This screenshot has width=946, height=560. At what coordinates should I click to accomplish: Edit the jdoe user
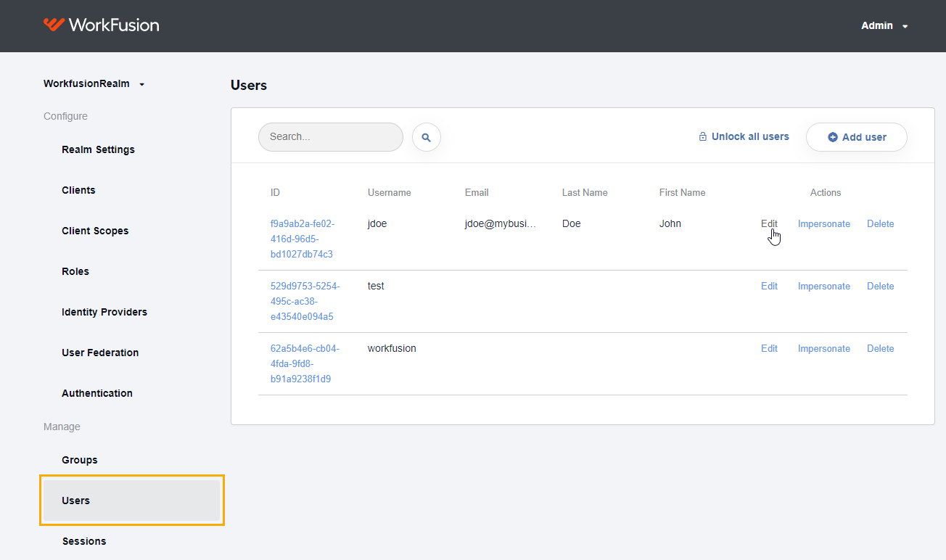(769, 223)
